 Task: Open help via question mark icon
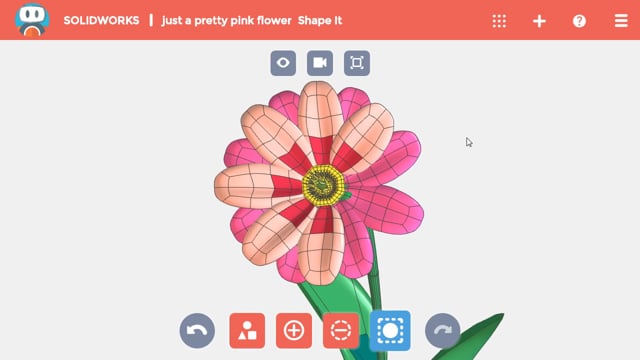click(579, 21)
